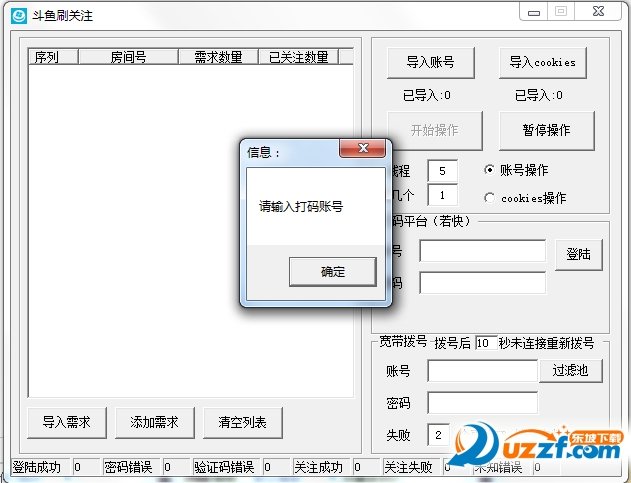The width and height of the screenshot is (631, 483).
Task: Click the dial timeout field showing 10
Action: click(x=486, y=343)
